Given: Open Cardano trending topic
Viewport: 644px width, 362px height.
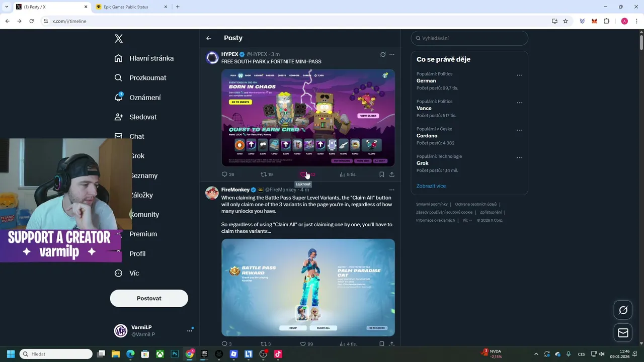Looking at the screenshot, I should point(427,136).
